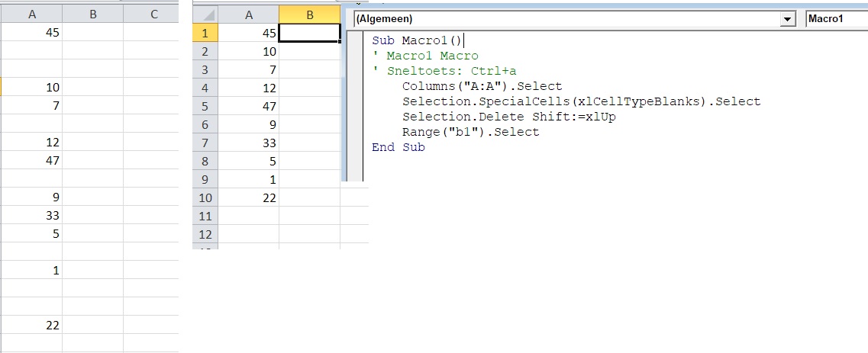Viewport: 868px width, 353px height.
Task: Click the green comment 'Sneltoets: Ctrl+a'
Action: (x=438, y=71)
